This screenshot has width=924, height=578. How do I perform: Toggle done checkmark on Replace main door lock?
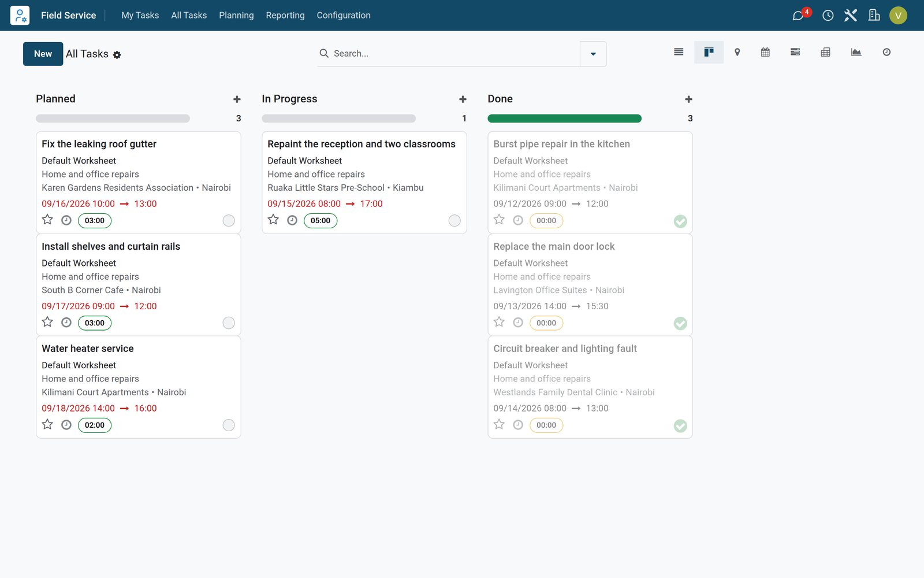pyautogui.click(x=680, y=324)
